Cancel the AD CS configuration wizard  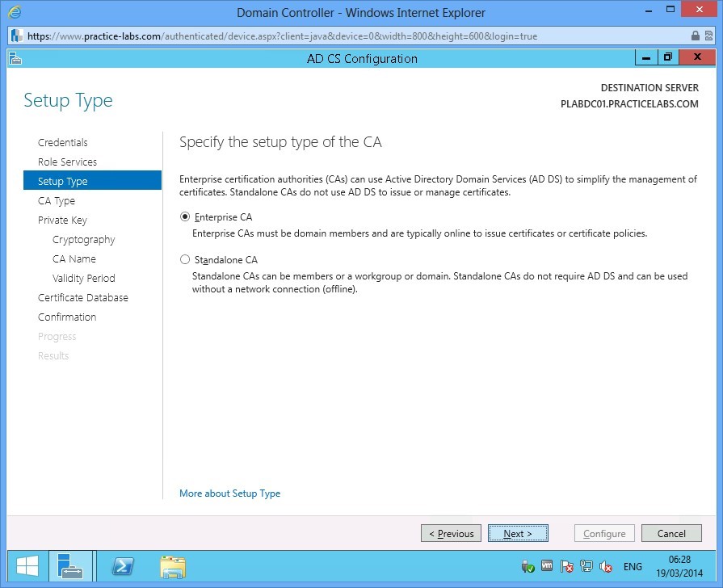click(x=670, y=533)
